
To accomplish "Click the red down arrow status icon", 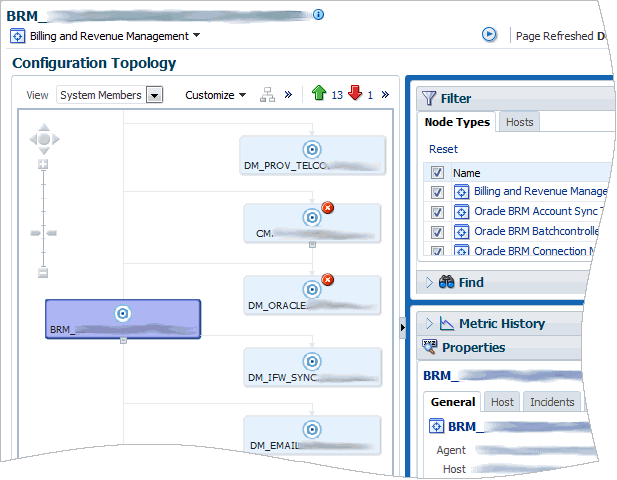I will 355,93.
